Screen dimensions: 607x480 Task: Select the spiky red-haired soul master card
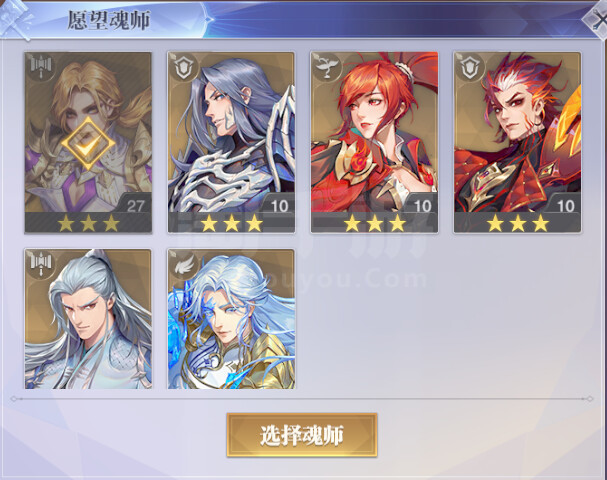(x=518, y=142)
